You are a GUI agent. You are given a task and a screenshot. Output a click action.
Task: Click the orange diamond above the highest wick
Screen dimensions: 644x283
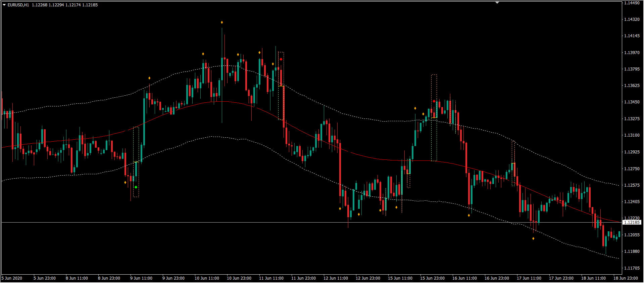click(222, 22)
